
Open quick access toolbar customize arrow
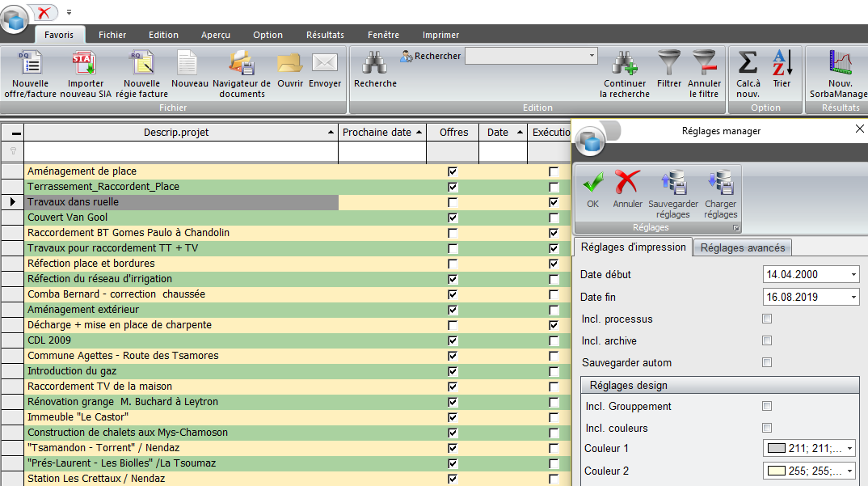[x=70, y=12]
